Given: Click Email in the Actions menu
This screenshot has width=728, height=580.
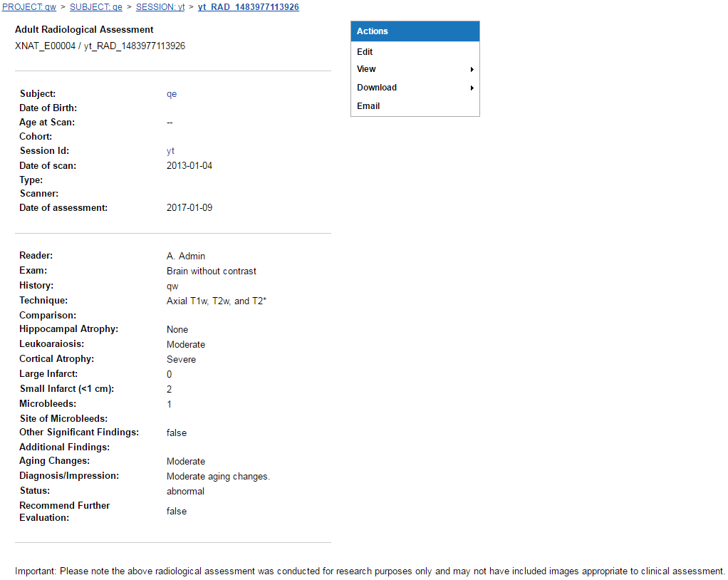Looking at the screenshot, I should tap(368, 106).
